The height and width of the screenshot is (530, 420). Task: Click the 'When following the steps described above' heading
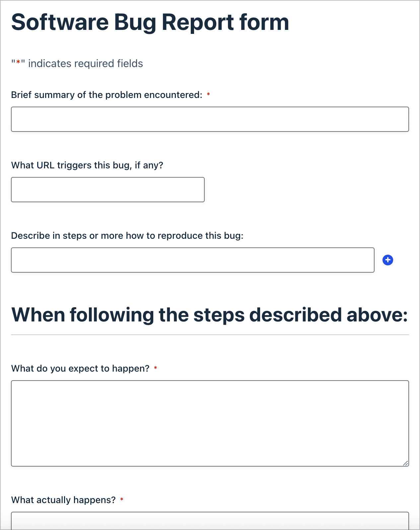pos(210,314)
